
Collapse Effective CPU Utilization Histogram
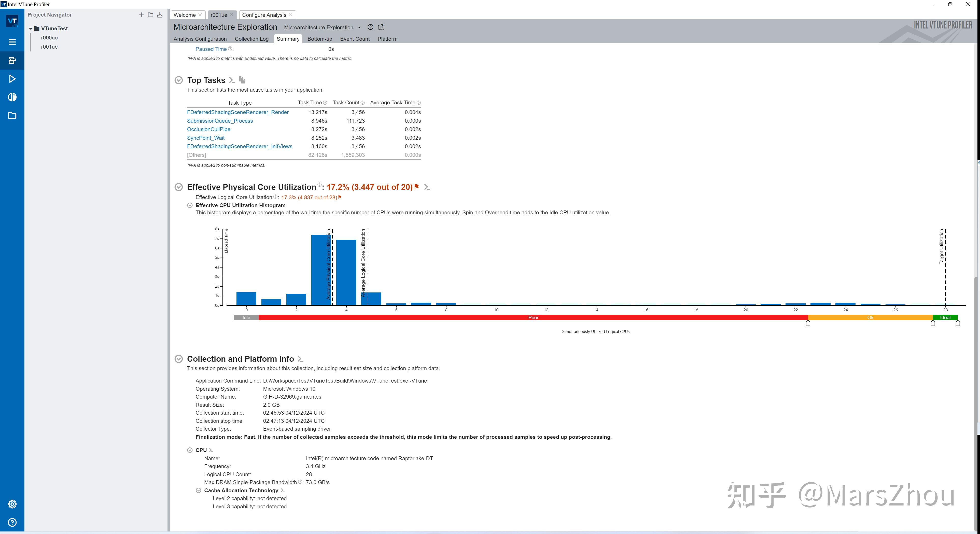(x=190, y=205)
